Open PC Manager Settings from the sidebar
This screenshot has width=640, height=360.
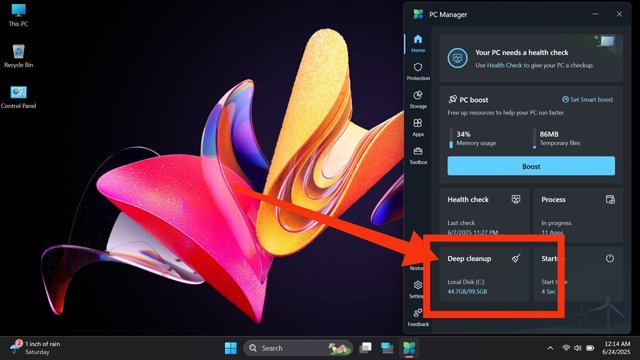(417, 289)
